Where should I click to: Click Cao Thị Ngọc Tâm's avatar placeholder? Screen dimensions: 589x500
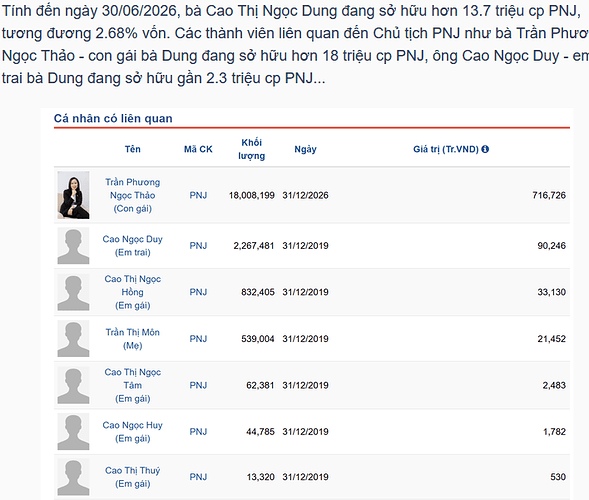coord(73,385)
